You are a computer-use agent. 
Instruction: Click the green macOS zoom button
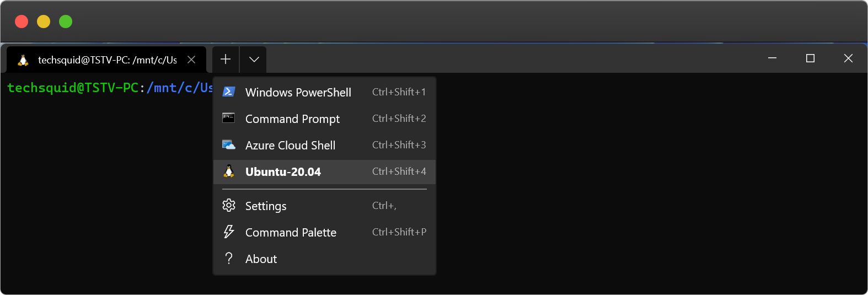(x=66, y=22)
